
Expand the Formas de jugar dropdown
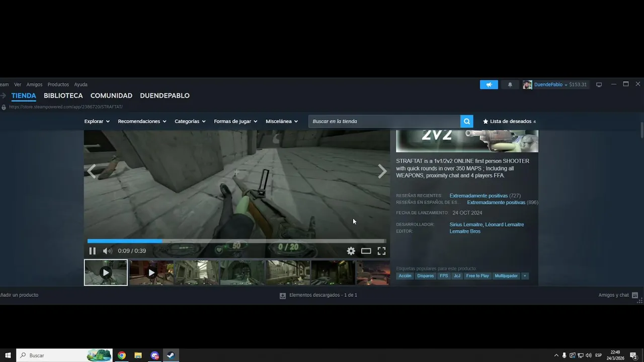pyautogui.click(x=235, y=121)
